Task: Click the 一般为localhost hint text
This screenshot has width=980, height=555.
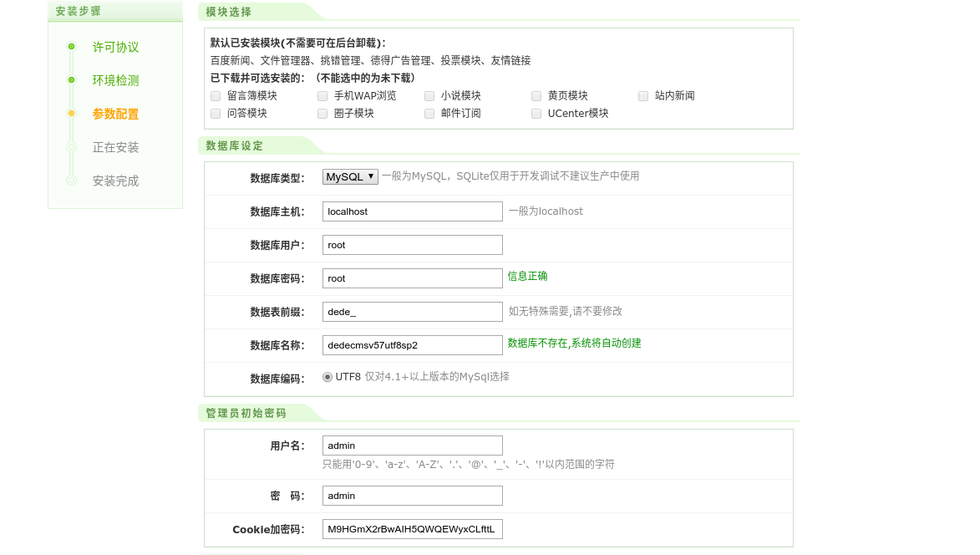Action: click(546, 211)
